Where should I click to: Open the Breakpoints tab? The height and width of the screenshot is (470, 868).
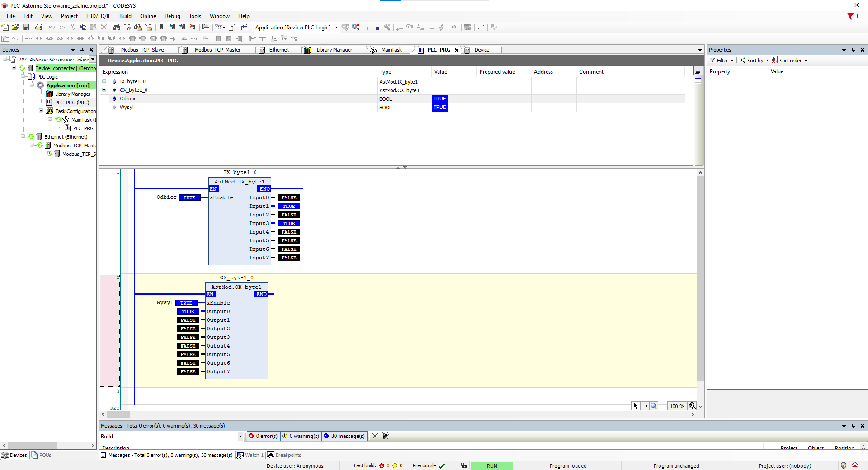tap(284, 455)
